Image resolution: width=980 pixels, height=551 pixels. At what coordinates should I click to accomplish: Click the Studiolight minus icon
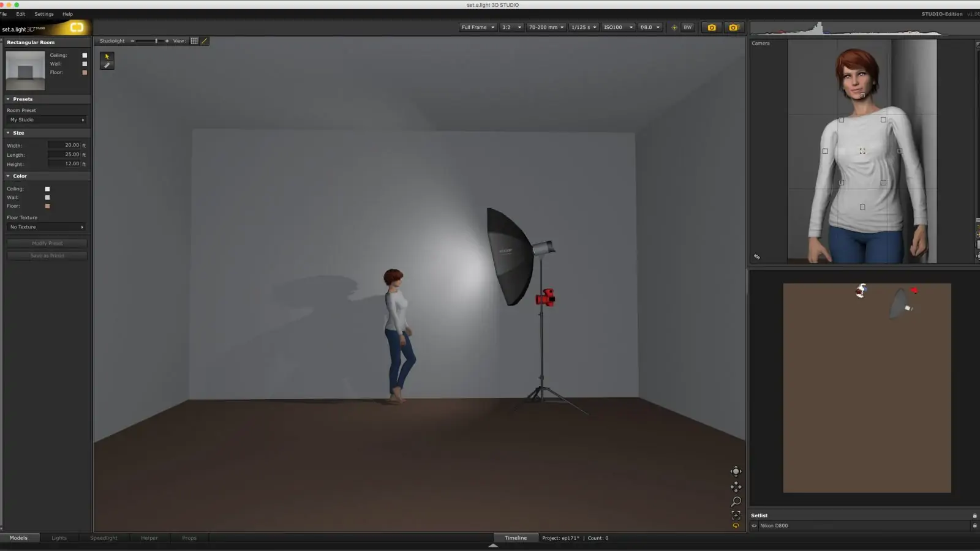tap(132, 41)
